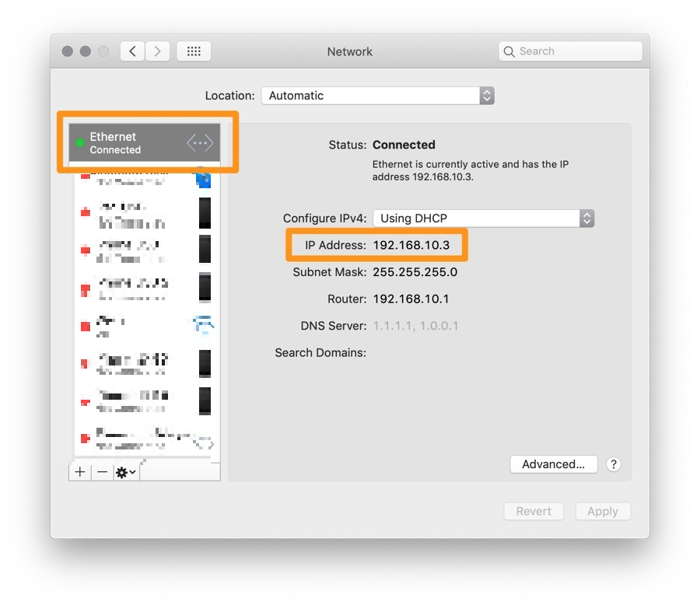Click the Ethernet arrows icon in sidebar
Image resolution: width=700 pixels, height=605 pixels.
pyautogui.click(x=200, y=143)
